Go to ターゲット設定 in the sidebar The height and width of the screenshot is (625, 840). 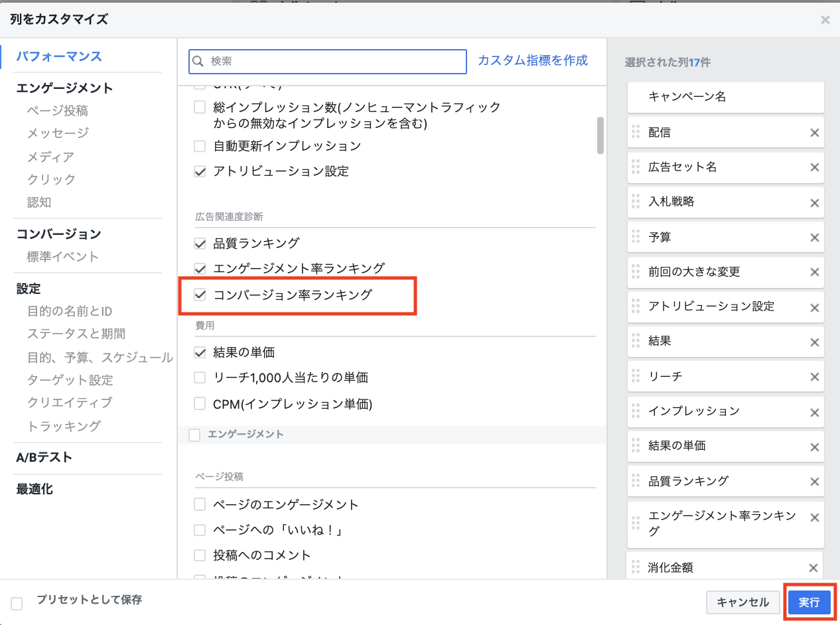pos(70,380)
